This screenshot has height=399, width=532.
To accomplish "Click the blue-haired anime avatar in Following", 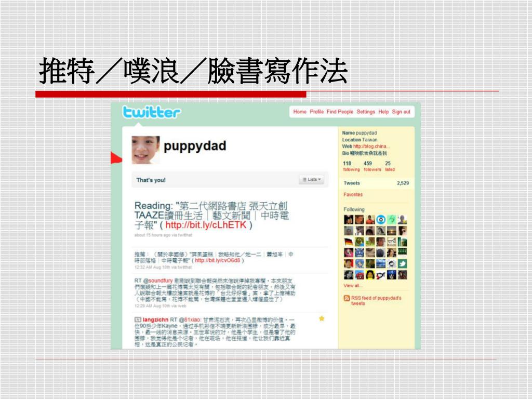I will coord(360,263).
